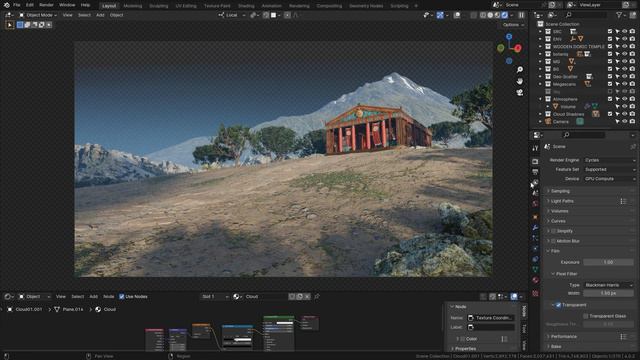Image resolution: width=640 pixels, height=360 pixels.
Task: Click the show overlays icon
Action: pyautogui.click(x=457, y=15)
